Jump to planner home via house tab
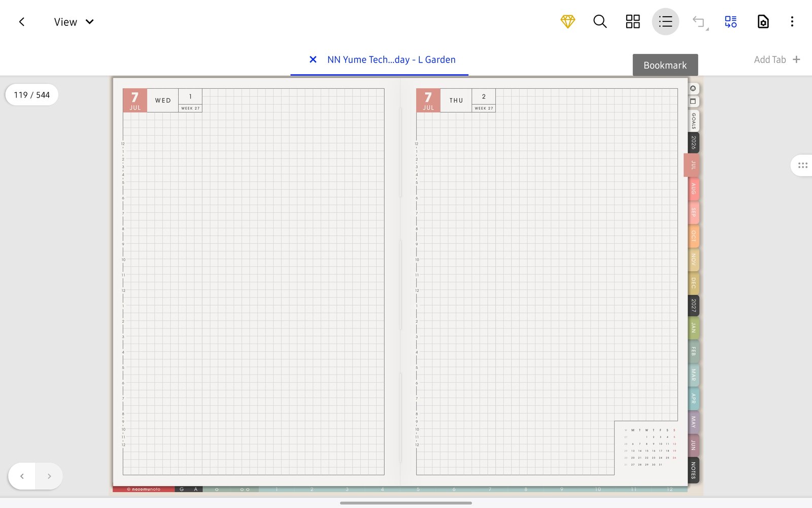 click(x=693, y=88)
